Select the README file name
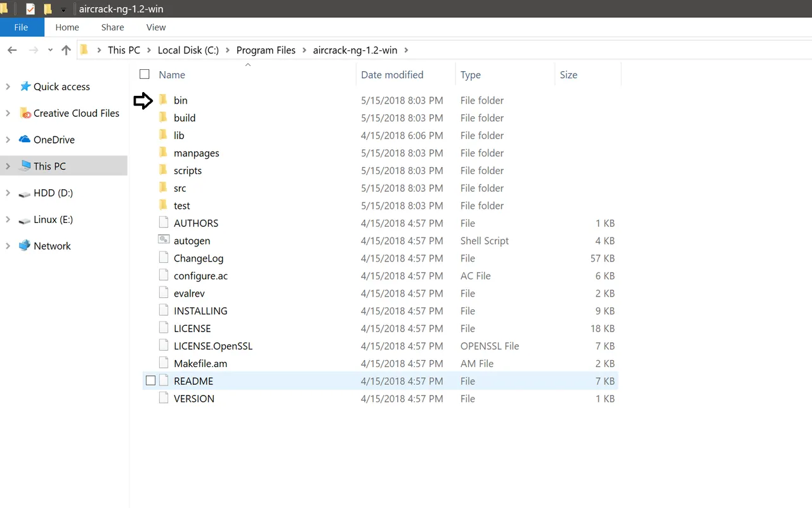 [x=193, y=381]
